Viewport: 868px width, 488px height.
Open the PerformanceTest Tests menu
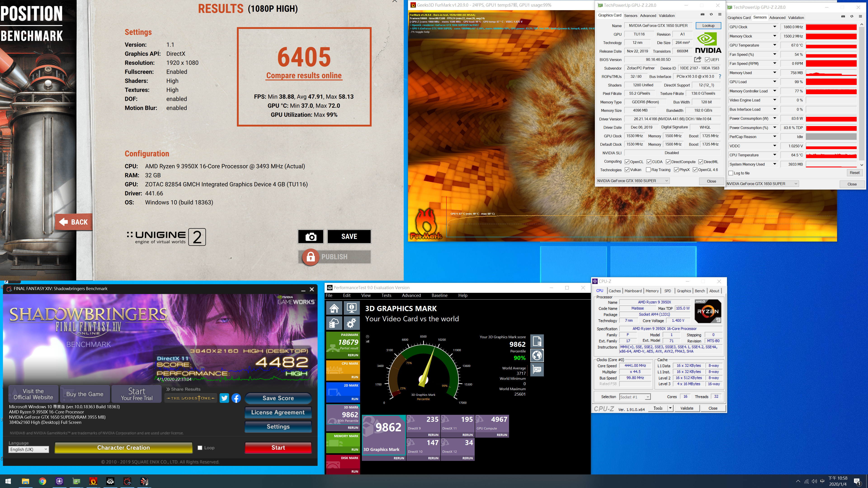point(386,296)
